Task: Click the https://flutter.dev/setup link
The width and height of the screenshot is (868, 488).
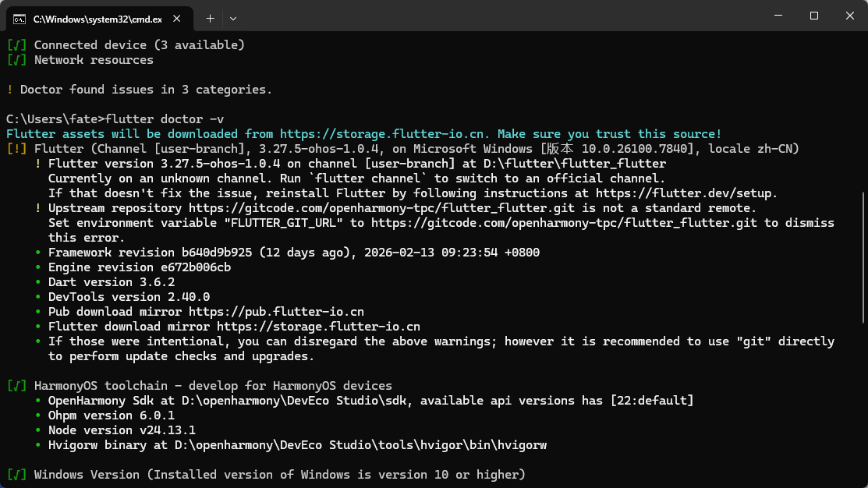Action: click(683, 193)
